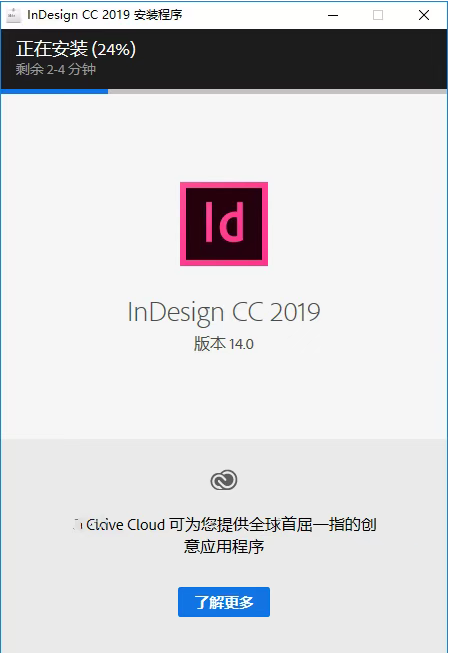
Task: Click the 意应用程序 text line
Action: click(224, 546)
